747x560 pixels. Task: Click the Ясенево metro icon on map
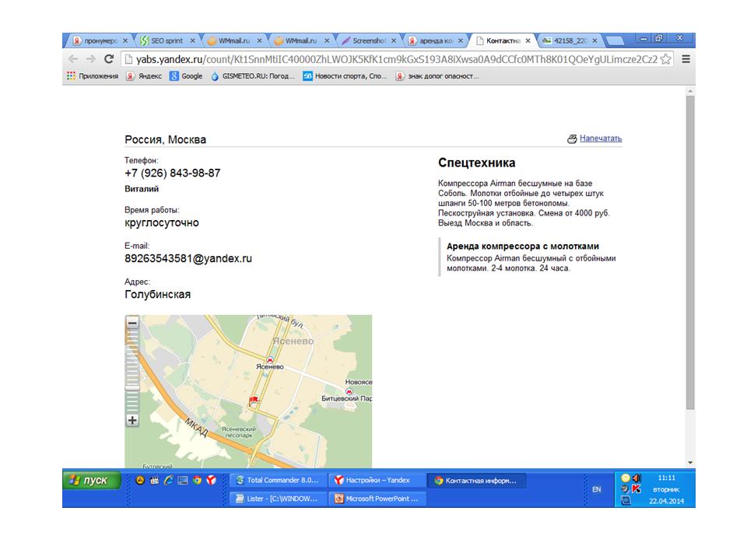270,360
